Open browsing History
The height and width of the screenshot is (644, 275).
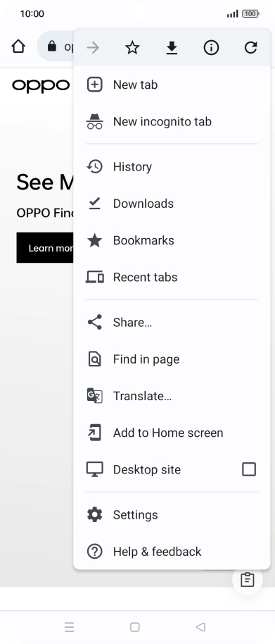click(x=172, y=167)
